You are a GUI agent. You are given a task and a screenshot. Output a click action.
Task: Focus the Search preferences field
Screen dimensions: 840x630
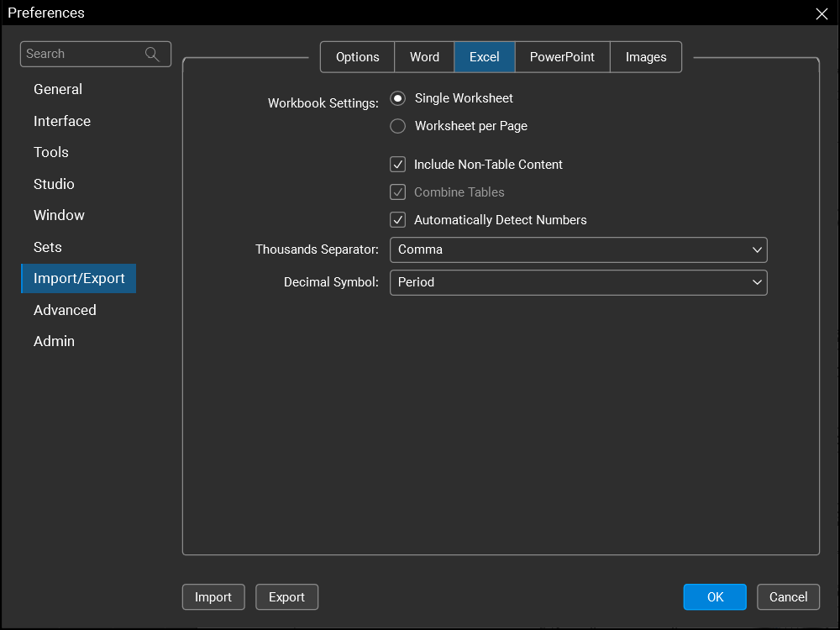82,54
